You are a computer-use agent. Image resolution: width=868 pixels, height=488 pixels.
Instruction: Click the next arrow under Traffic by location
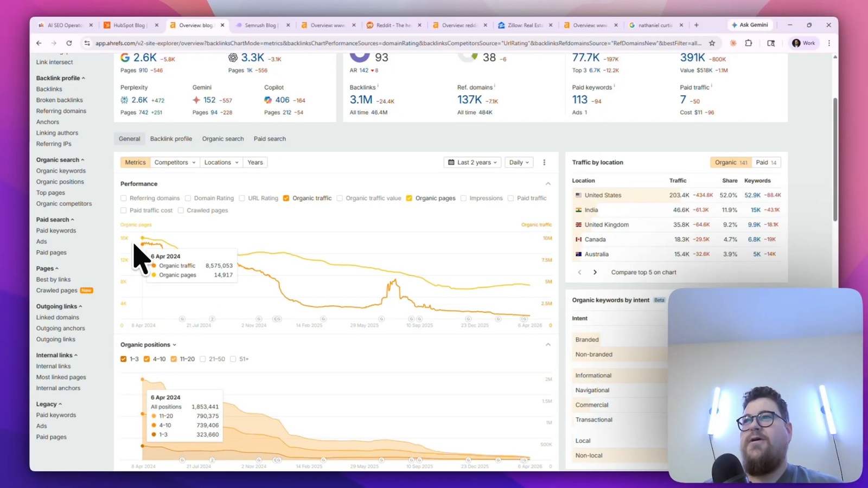tap(595, 272)
